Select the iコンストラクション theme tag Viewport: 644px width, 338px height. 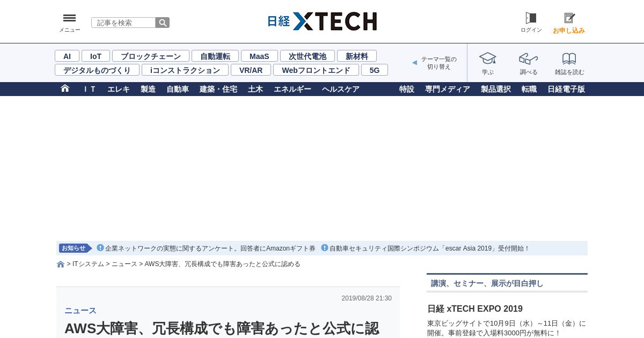coord(185,70)
